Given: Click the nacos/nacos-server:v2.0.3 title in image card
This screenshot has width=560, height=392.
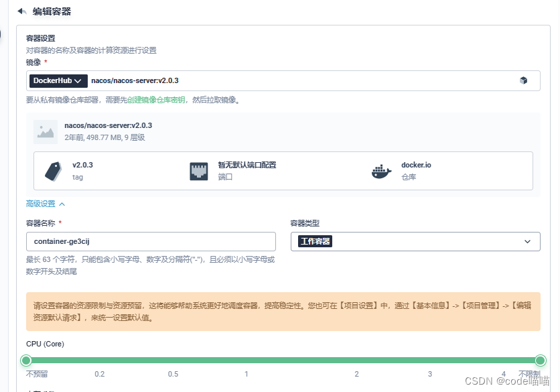Looking at the screenshot, I should pyautogui.click(x=109, y=125).
